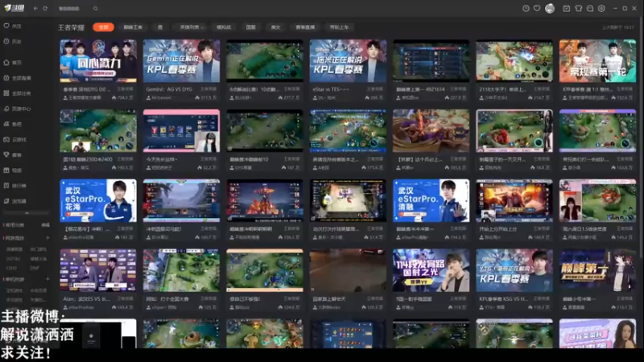Open 鱼吧 in the sidebar
The width and height of the screenshot is (644, 362).
(13, 124)
